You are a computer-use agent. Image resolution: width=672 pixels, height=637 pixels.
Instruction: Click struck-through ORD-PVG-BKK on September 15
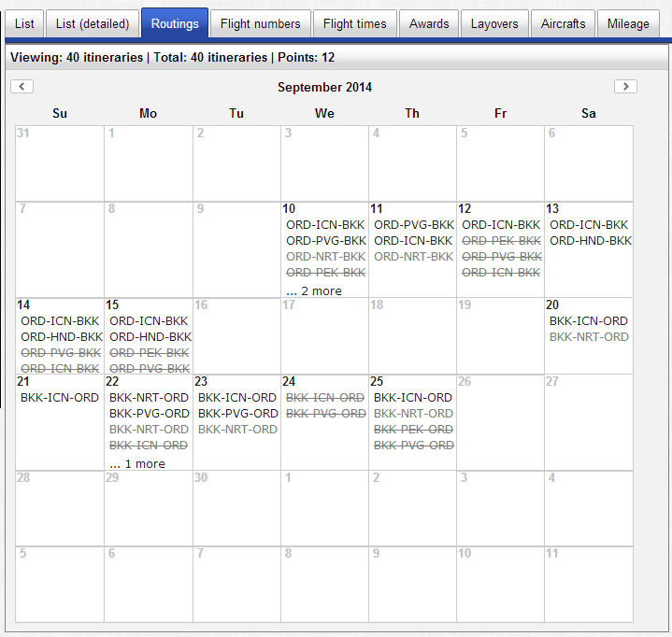[150, 369]
